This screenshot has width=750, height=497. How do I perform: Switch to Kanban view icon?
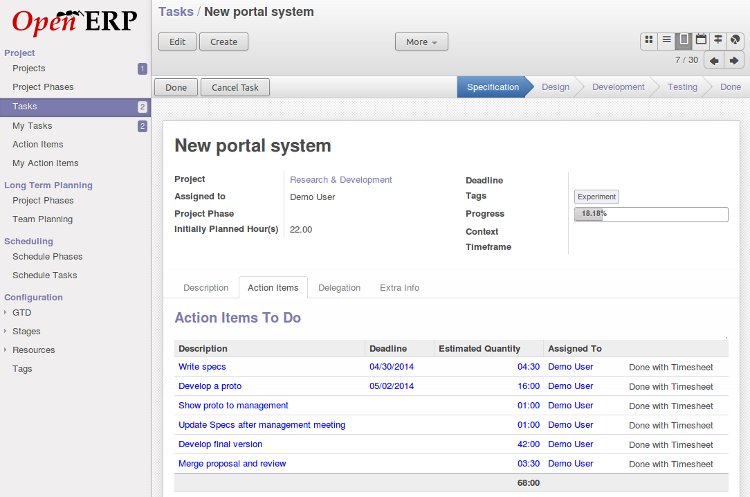pyautogui.click(x=649, y=40)
